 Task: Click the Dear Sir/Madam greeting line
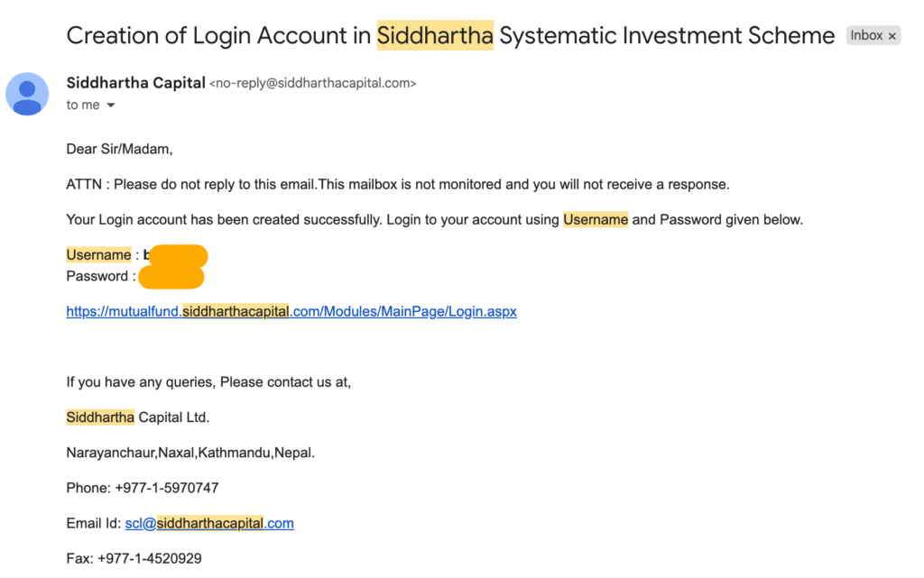pyautogui.click(x=119, y=149)
